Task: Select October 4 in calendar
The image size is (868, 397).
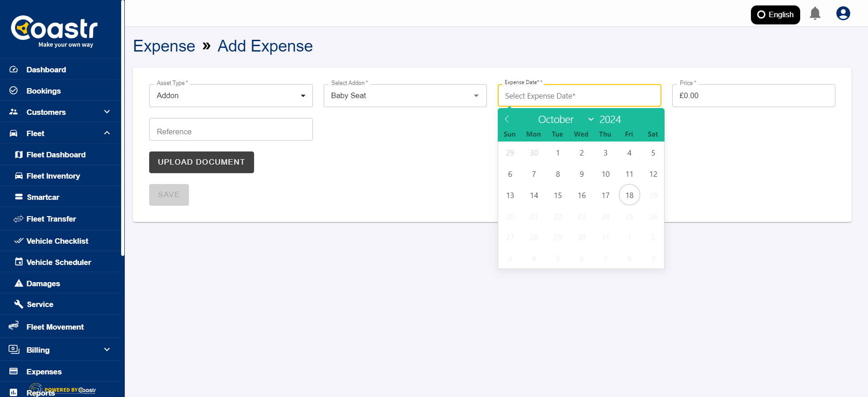Action: [x=629, y=153]
